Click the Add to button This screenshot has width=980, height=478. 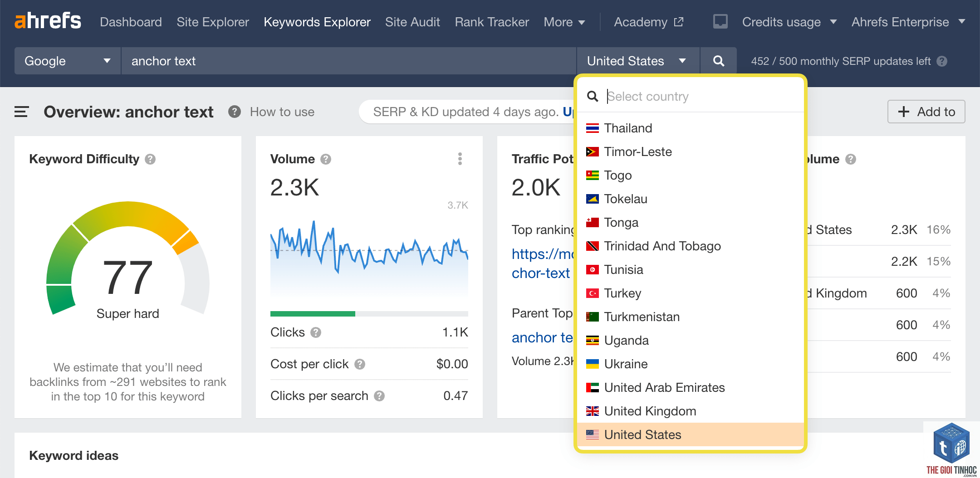(926, 112)
